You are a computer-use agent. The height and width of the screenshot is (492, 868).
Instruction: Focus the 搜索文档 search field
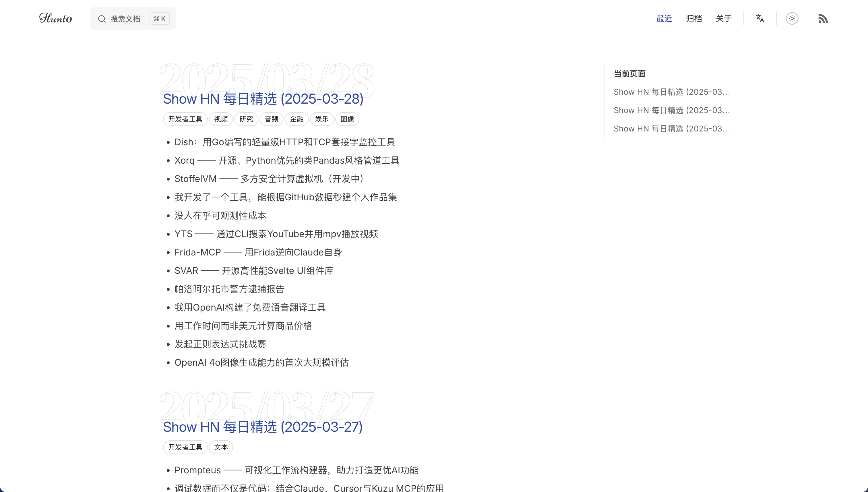[133, 18]
